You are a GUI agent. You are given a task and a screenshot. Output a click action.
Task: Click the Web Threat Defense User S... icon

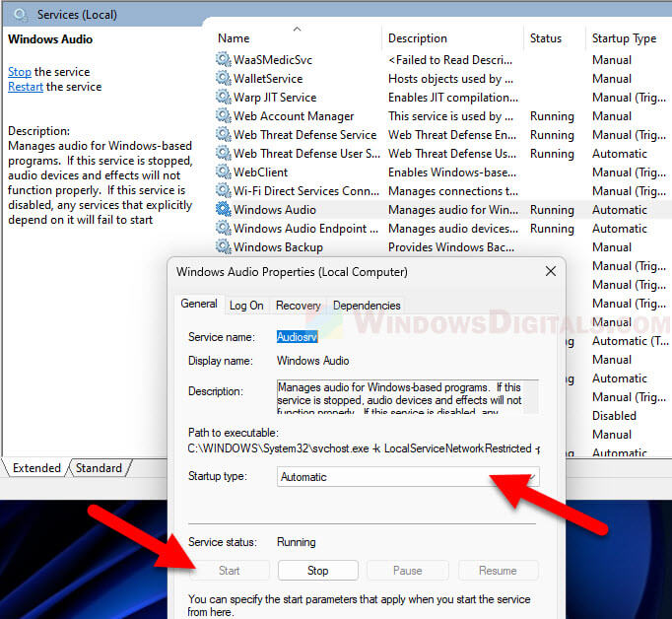click(224, 154)
